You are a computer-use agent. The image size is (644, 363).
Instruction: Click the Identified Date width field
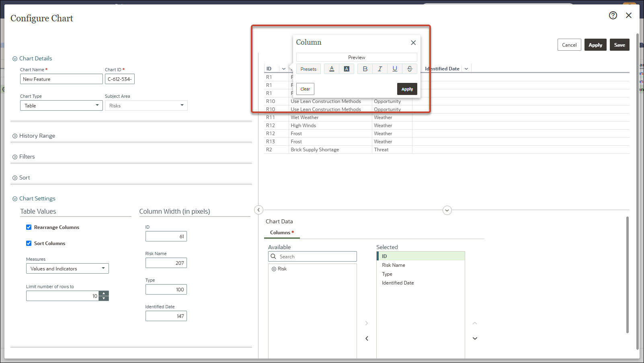coord(166,316)
